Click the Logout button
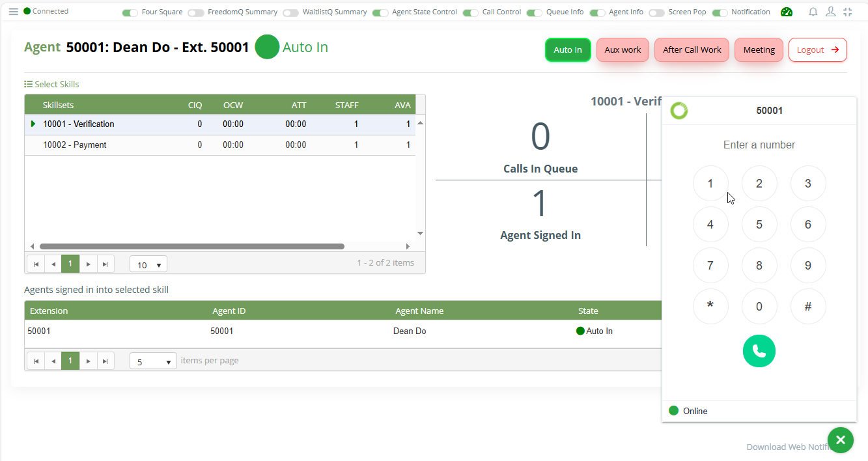The height and width of the screenshot is (461, 868). tap(817, 50)
